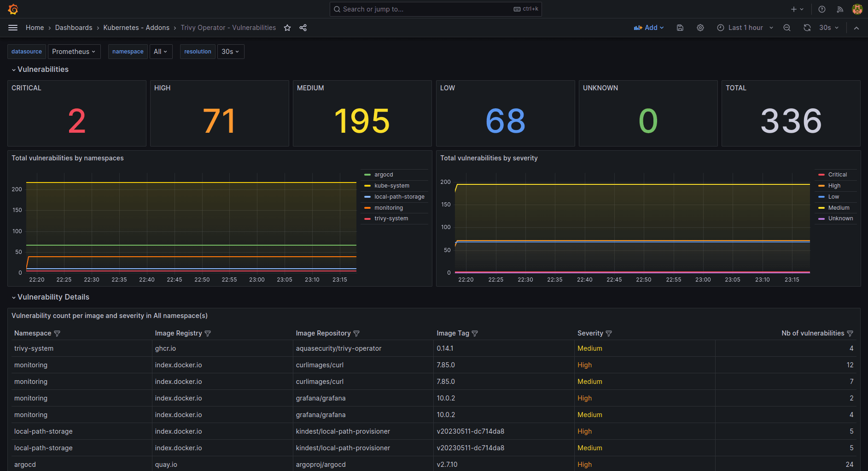Open the 30s auto-refresh interval dropdown
The image size is (868, 471).
(x=827, y=28)
